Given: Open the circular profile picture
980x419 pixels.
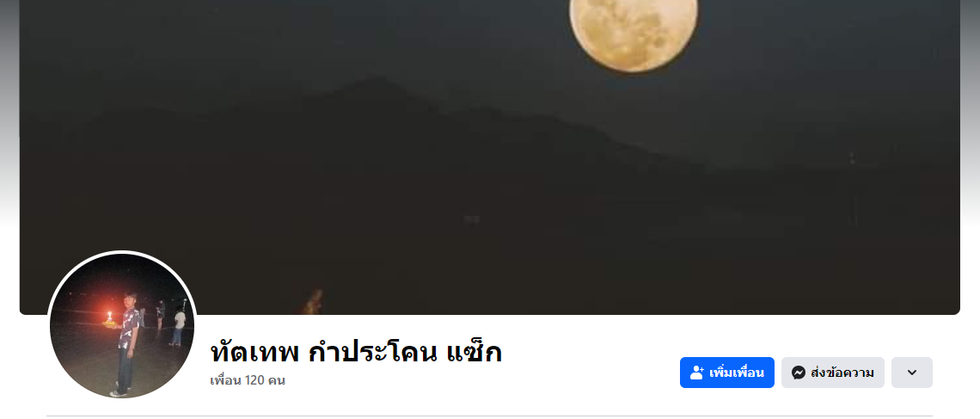Looking at the screenshot, I should [122, 326].
